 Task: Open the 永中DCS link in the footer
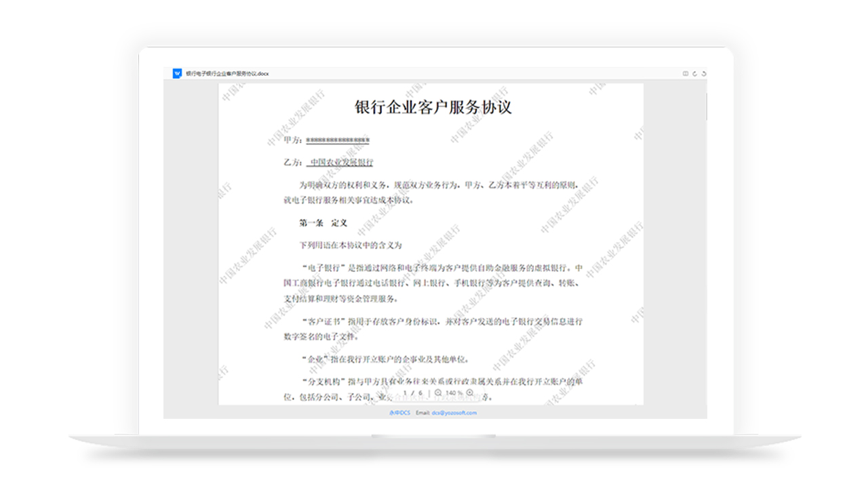tap(399, 413)
